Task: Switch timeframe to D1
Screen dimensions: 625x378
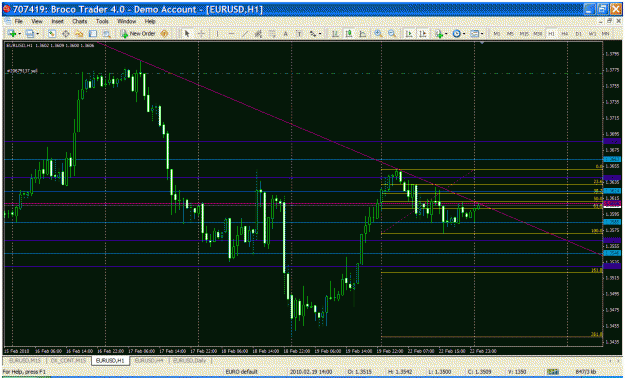Action: click(578, 34)
